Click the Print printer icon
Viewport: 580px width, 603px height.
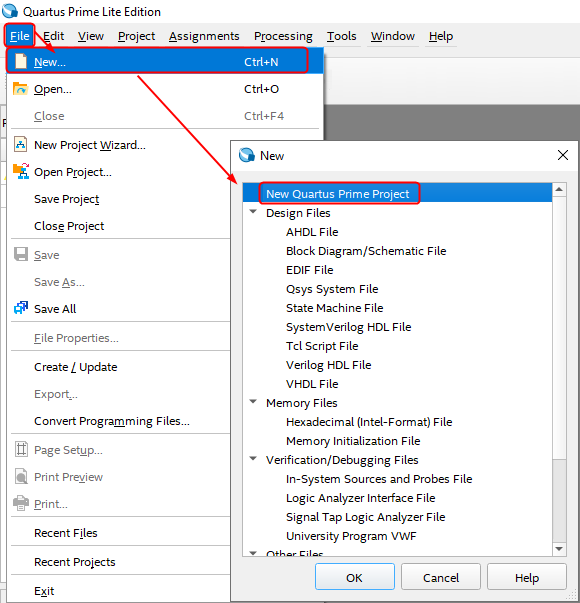click(x=21, y=503)
